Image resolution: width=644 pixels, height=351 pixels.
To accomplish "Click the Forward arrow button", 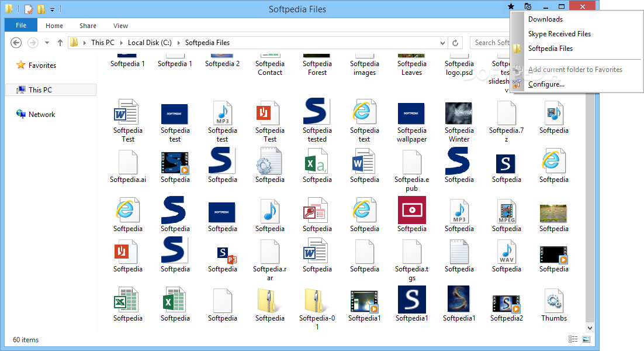I will 33,43.
